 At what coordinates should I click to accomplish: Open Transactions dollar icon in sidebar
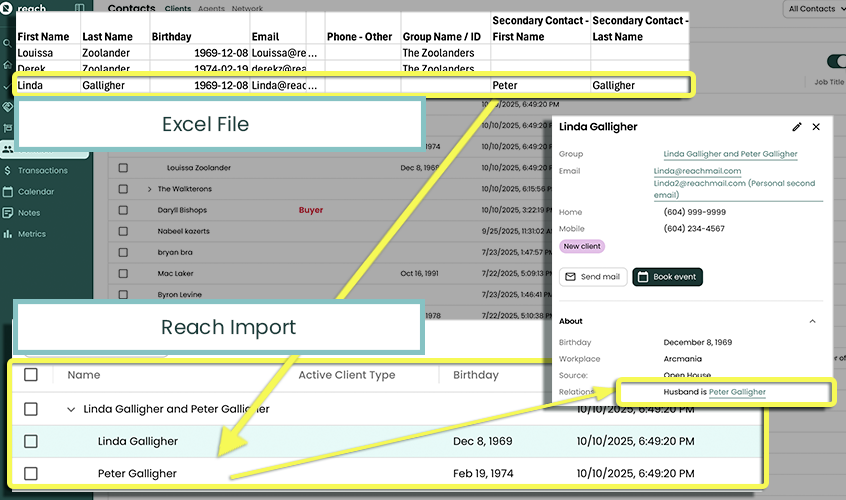pyautogui.click(x=8, y=170)
